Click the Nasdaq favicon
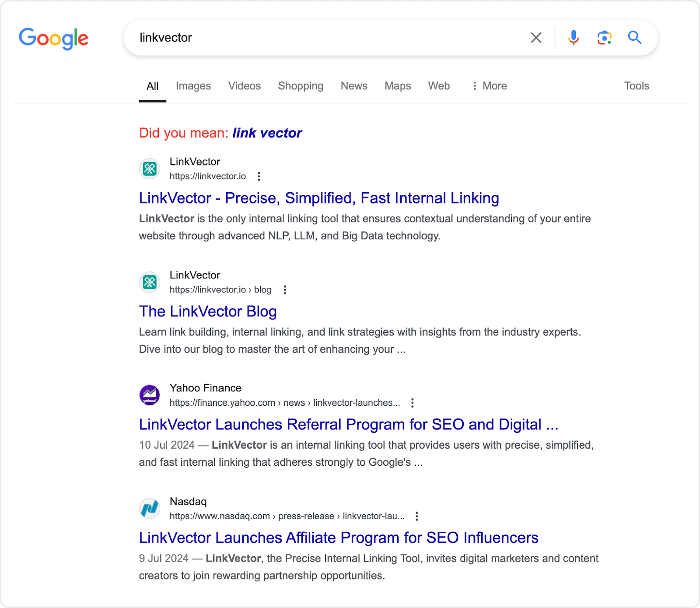 click(x=150, y=509)
